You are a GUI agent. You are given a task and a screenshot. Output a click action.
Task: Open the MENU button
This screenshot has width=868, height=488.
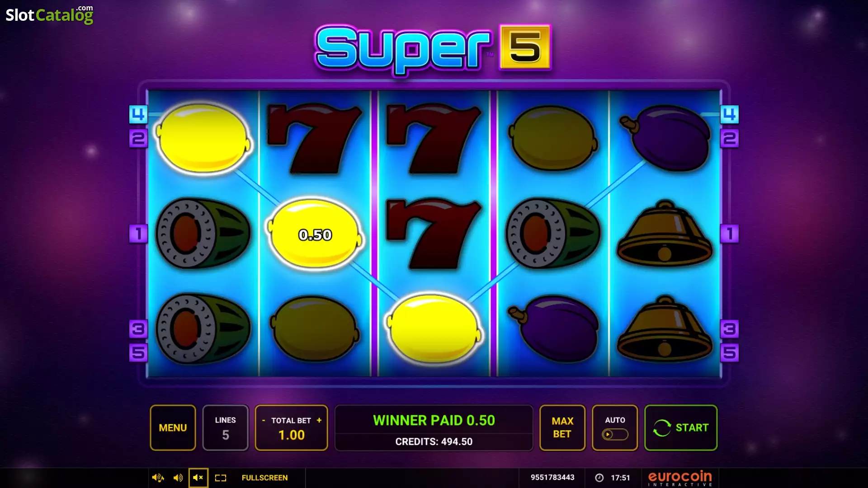click(x=173, y=427)
